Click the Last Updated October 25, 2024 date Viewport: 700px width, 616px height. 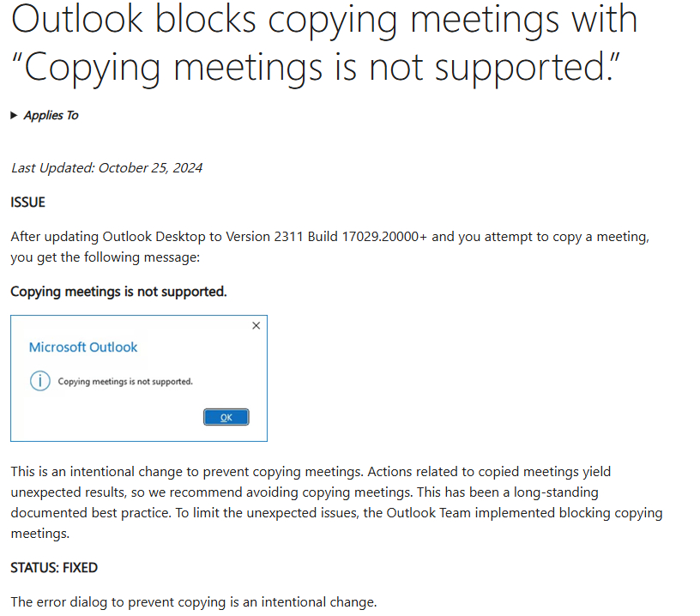tap(107, 168)
